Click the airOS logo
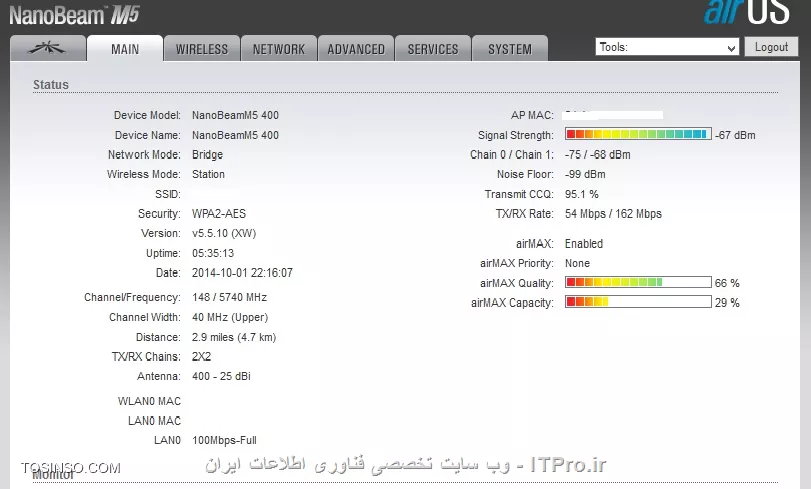Image resolution: width=811 pixels, height=489 pixels. coord(747,12)
